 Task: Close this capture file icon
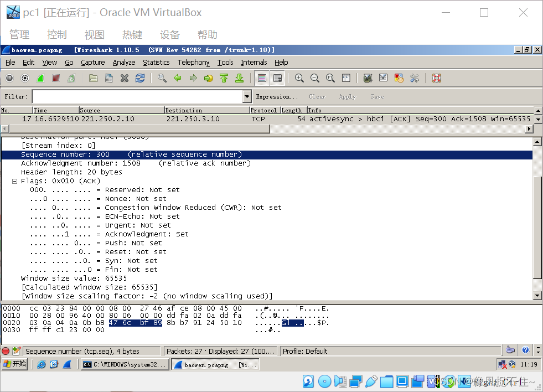(125, 78)
